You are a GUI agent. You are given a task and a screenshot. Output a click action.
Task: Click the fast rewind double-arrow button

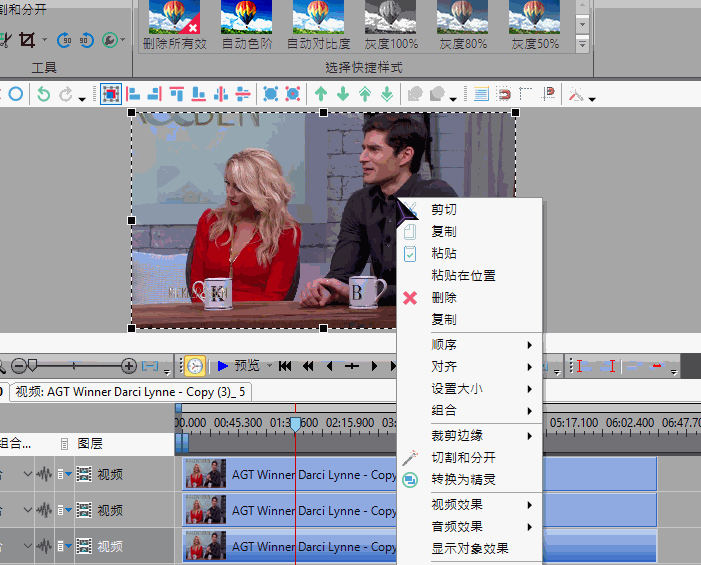(x=308, y=366)
